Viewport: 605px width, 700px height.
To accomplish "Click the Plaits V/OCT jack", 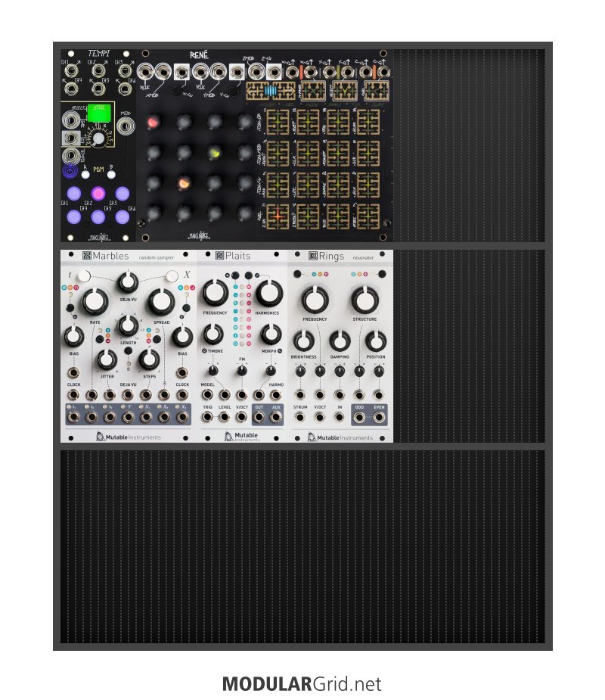I will (241, 418).
